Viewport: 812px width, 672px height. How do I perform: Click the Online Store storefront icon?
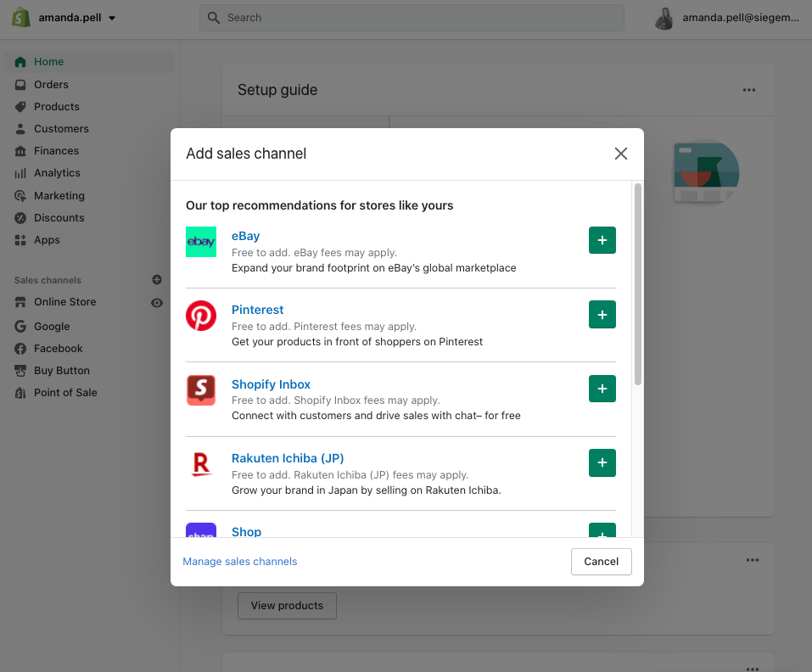[x=20, y=302]
